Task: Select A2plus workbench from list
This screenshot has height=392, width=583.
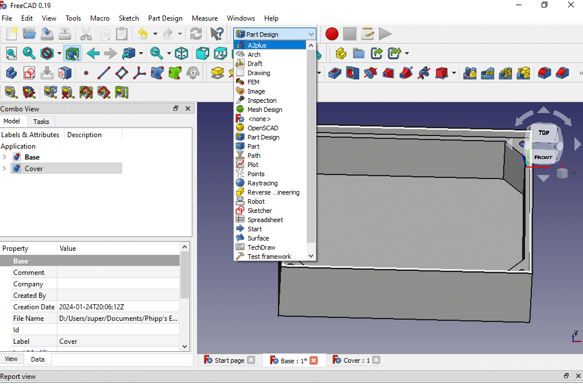Action: coord(270,45)
